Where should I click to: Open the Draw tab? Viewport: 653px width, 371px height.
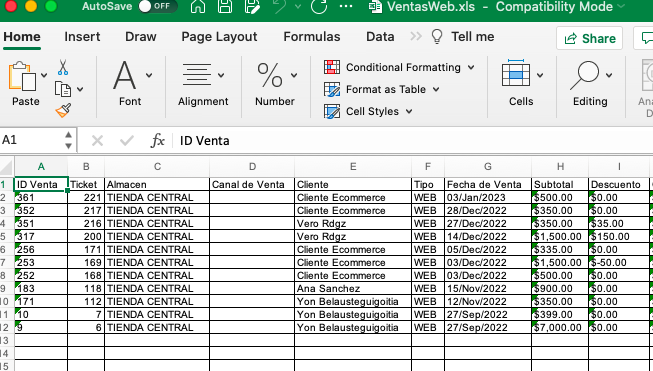pos(141,37)
